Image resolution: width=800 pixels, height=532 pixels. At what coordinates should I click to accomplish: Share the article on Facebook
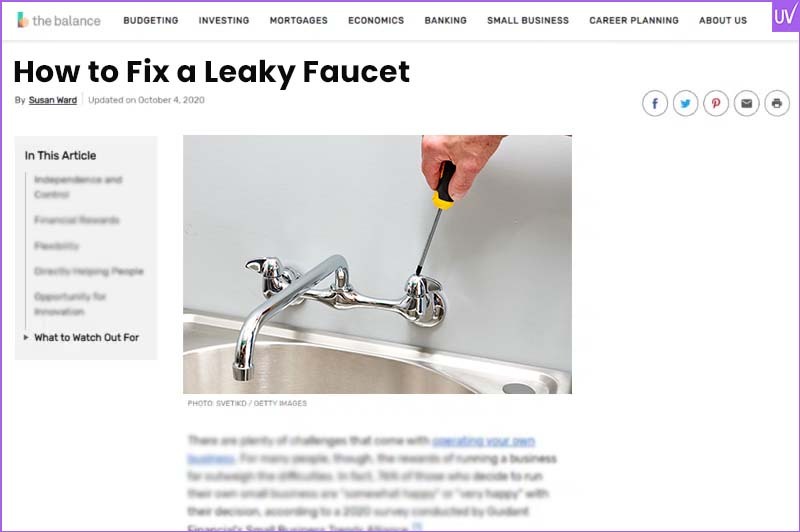pos(655,104)
